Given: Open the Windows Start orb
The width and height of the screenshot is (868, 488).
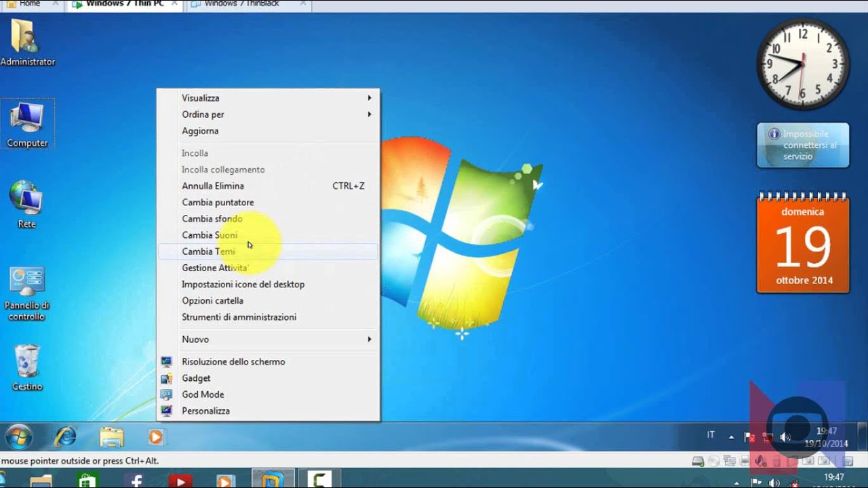Looking at the screenshot, I should 18,437.
